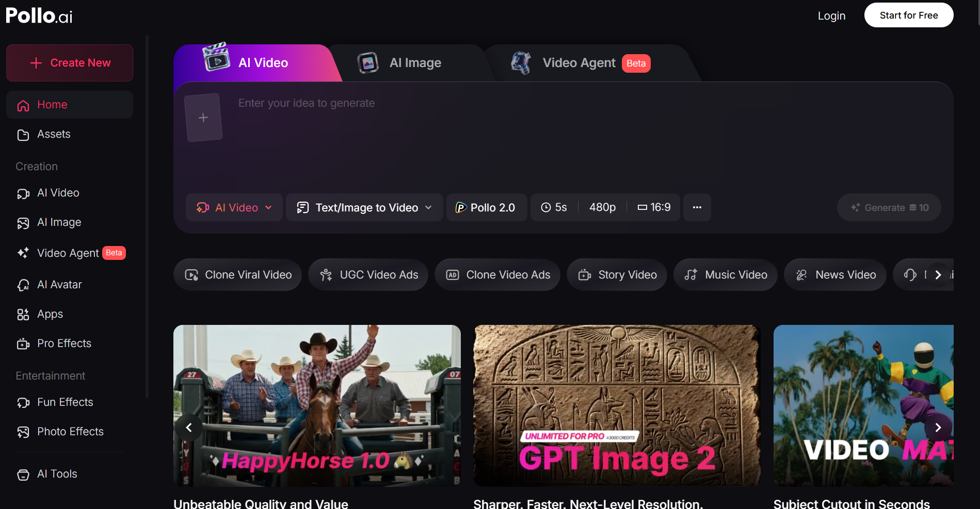Viewport: 980px width, 509px height.
Task: Select the UGC Video Ads chip
Action: [x=368, y=275]
